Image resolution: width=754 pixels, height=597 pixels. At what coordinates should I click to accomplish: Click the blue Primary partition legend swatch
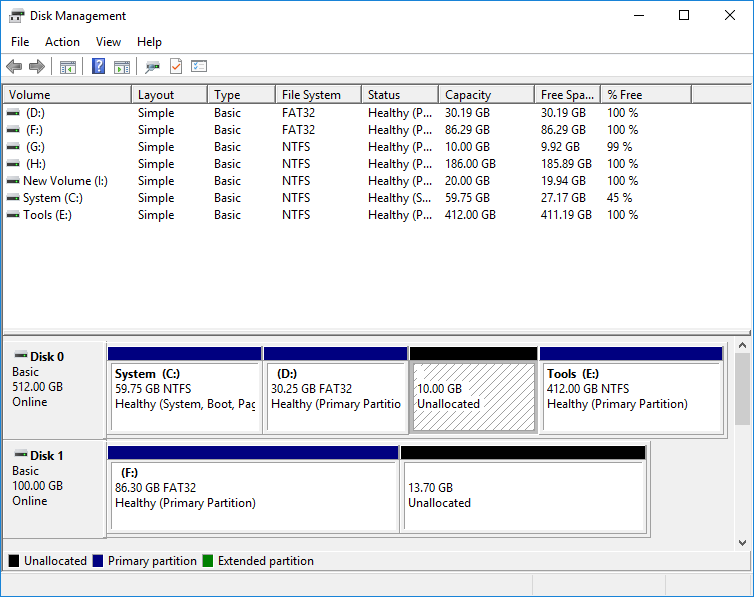[98, 561]
